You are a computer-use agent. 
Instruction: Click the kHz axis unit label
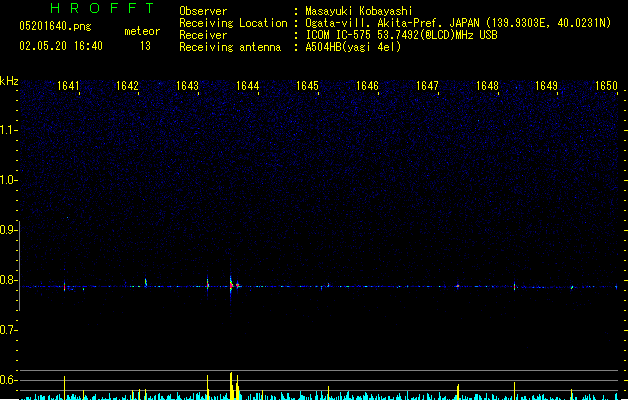[9, 81]
